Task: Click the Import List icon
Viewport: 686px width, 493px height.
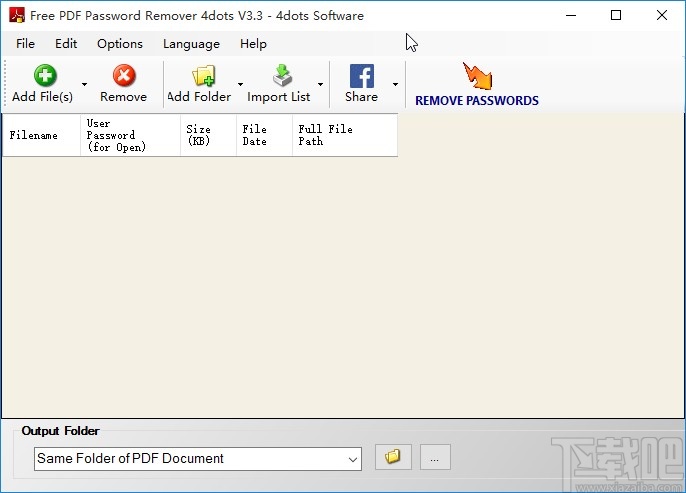Action: click(x=282, y=75)
